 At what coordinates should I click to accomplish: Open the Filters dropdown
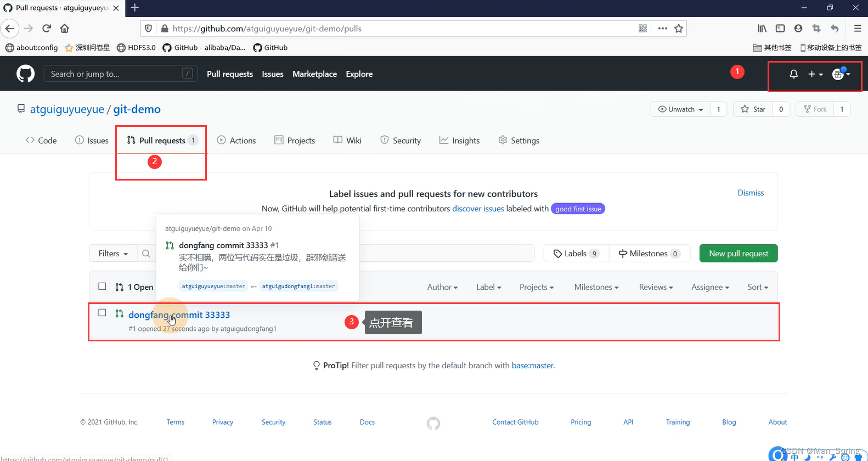coord(113,254)
